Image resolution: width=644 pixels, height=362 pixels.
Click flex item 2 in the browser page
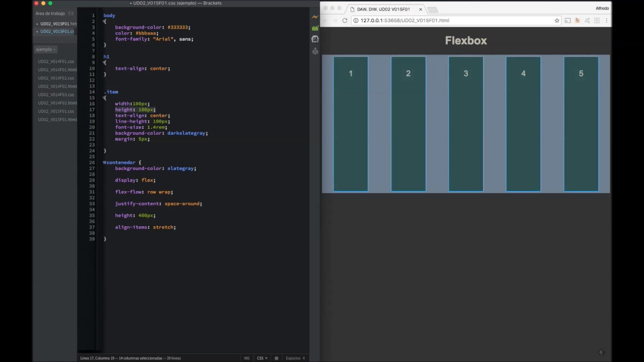pyautogui.click(x=408, y=124)
